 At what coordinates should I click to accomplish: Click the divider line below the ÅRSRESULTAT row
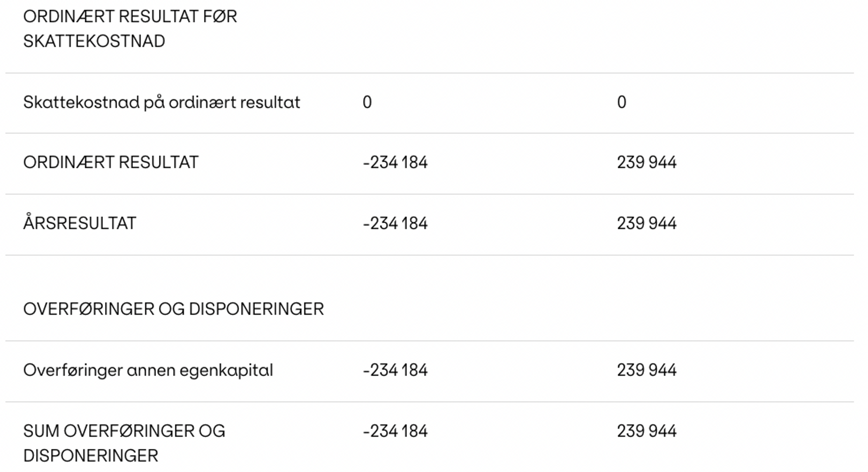430,255
